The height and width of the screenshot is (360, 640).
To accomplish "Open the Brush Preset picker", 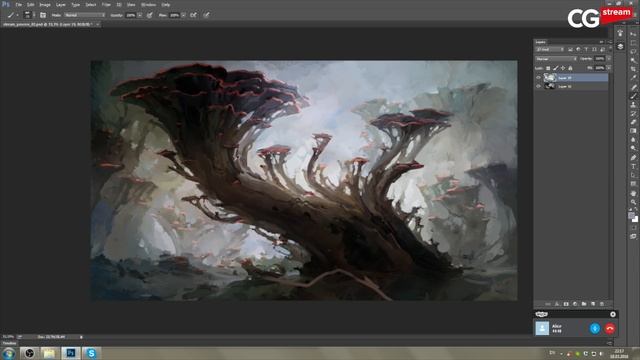I will (x=28, y=15).
